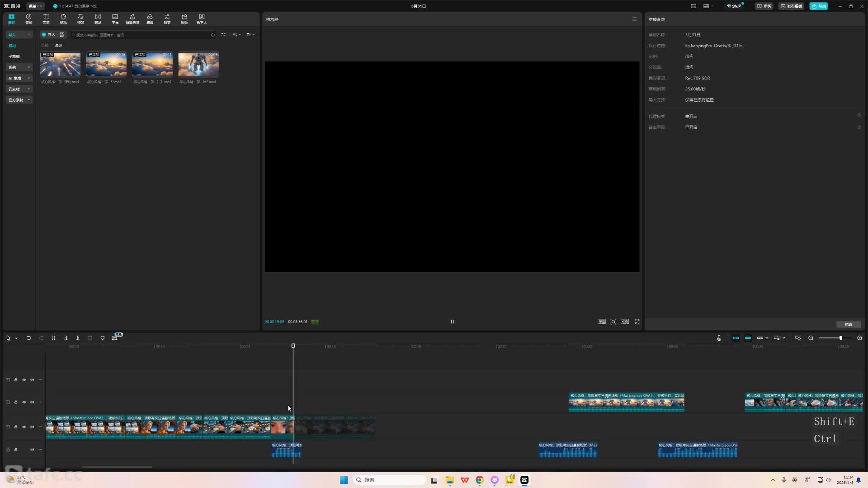Click timeline zoom-out magnifier icon

[x=811, y=338]
